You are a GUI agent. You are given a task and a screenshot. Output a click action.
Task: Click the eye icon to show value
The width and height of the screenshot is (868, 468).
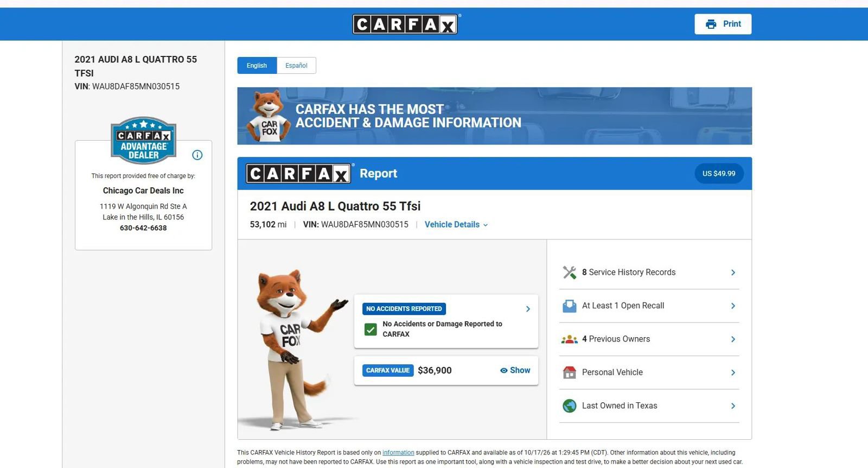coord(504,370)
